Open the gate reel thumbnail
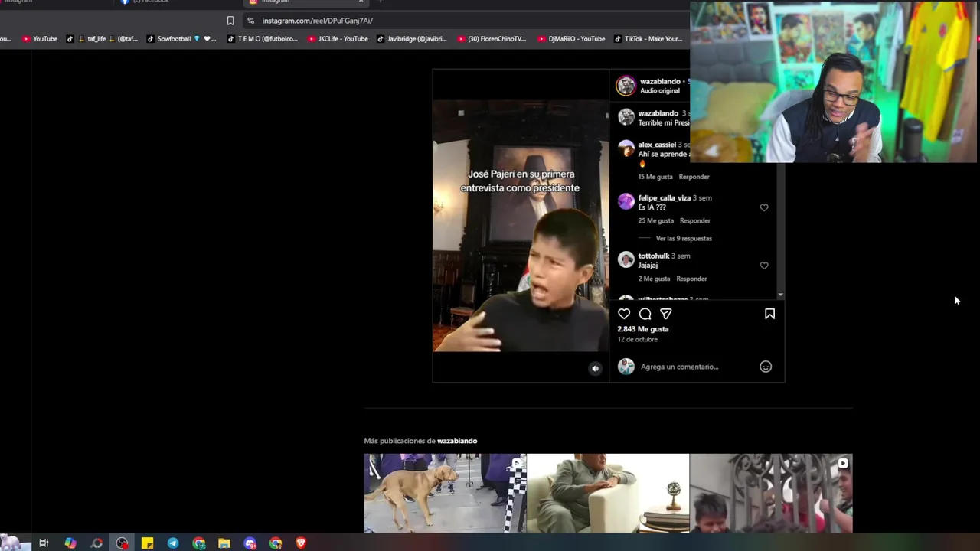The height and width of the screenshot is (551, 980). tap(771, 493)
